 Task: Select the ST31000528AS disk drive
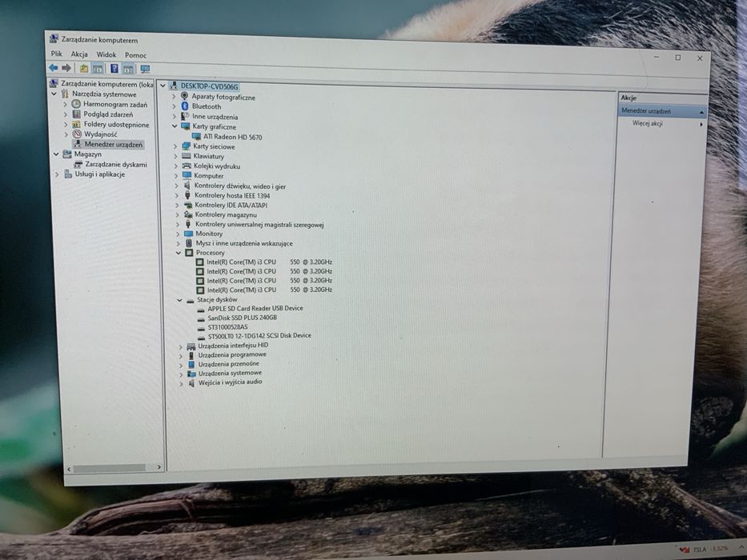227,326
